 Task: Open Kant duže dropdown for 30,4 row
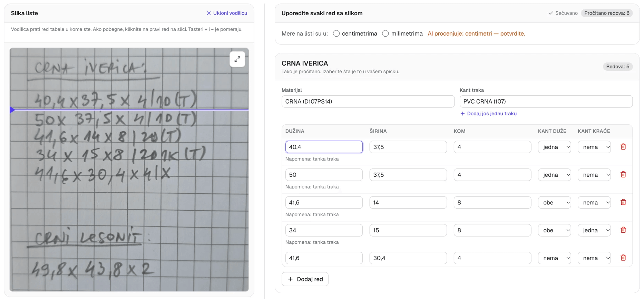tap(555, 258)
